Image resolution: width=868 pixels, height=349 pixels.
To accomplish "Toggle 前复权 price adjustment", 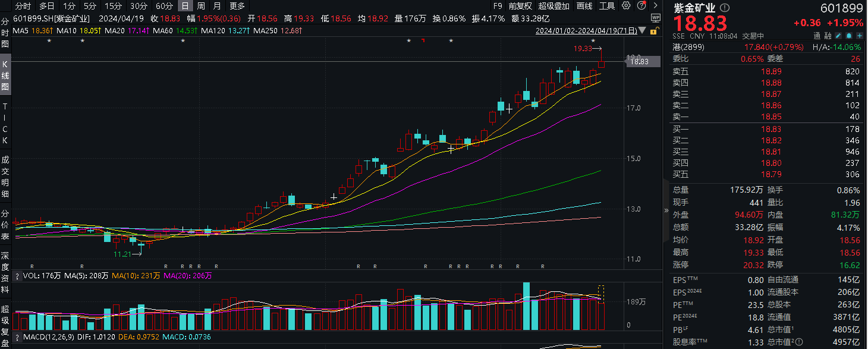I will (521, 6).
